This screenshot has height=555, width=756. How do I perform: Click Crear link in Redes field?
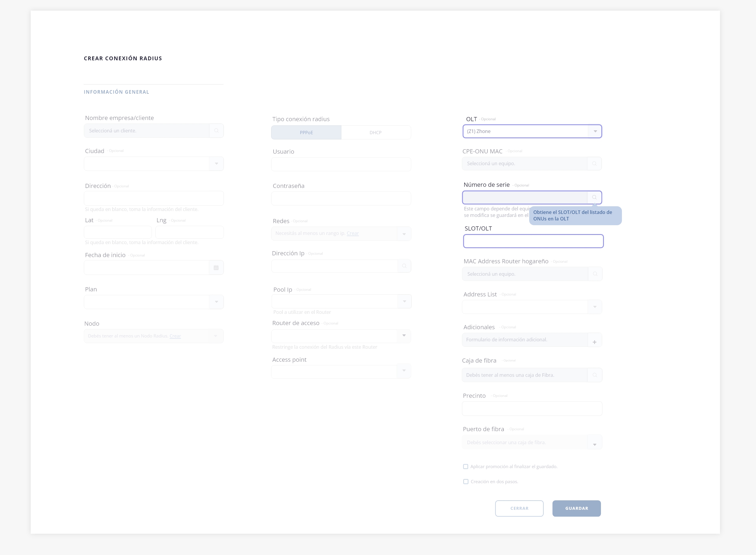353,233
